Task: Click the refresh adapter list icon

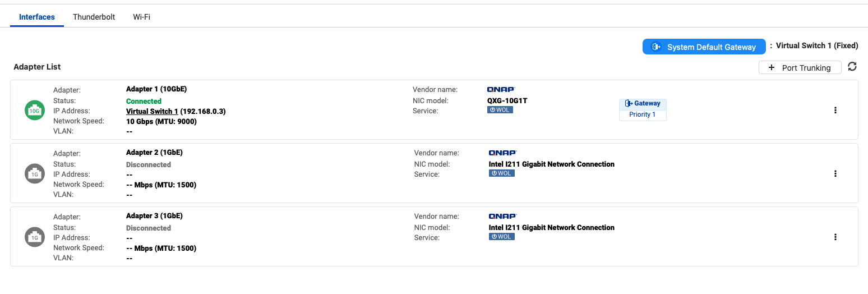Action: coord(852,67)
